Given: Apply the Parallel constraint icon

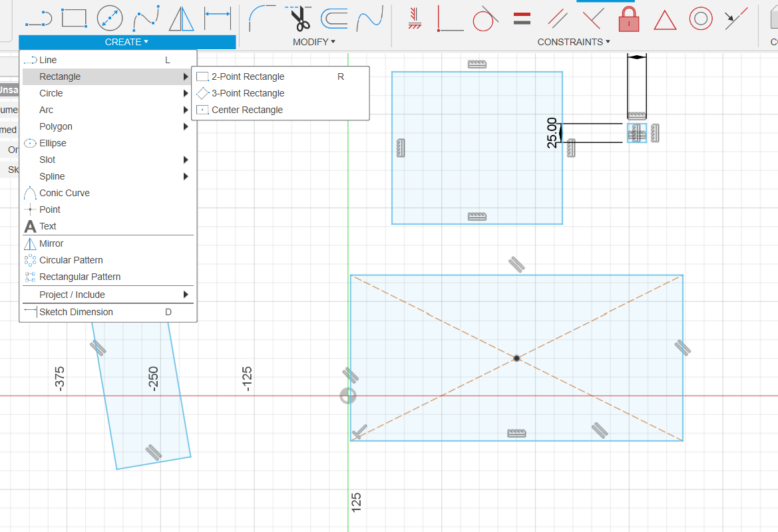Looking at the screenshot, I should click(x=558, y=19).
